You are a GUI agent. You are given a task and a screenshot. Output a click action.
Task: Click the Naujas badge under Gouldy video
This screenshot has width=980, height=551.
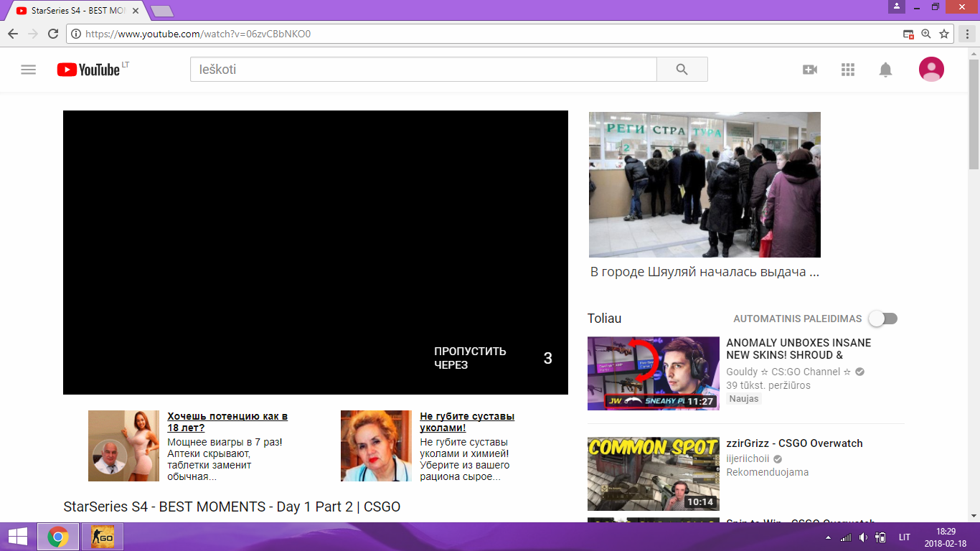pyautogui.click(x=744, y=399)
